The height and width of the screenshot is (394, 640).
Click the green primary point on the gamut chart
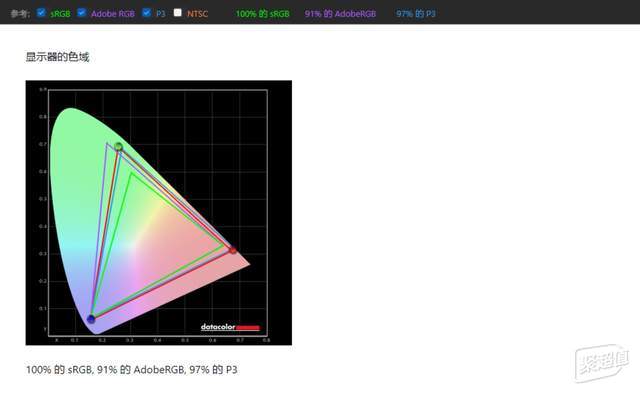coord(118,147)
